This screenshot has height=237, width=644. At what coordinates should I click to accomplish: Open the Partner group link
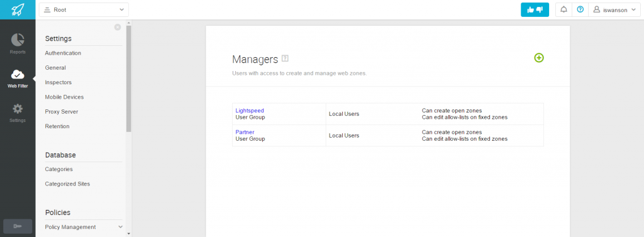pyautogui.click(x=245, y=132)
